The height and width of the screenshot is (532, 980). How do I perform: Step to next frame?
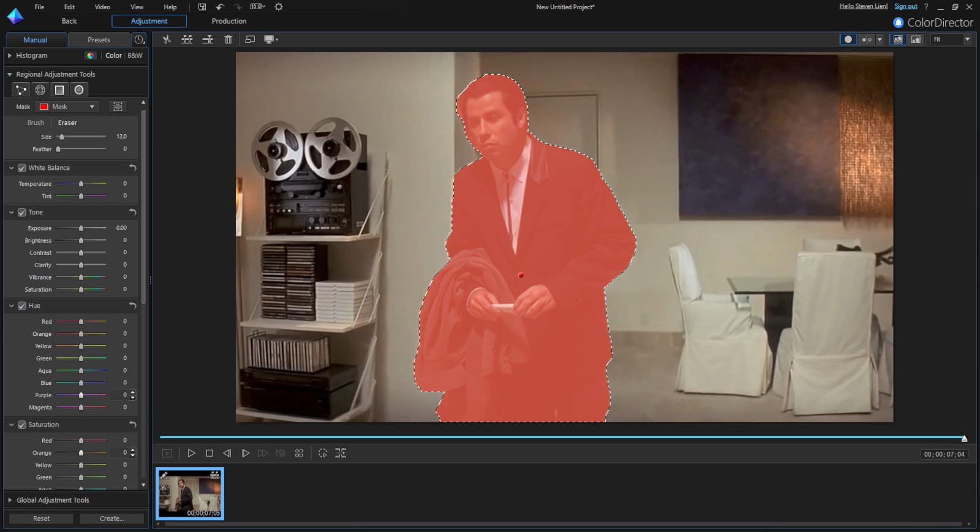[x=245, y=453]
